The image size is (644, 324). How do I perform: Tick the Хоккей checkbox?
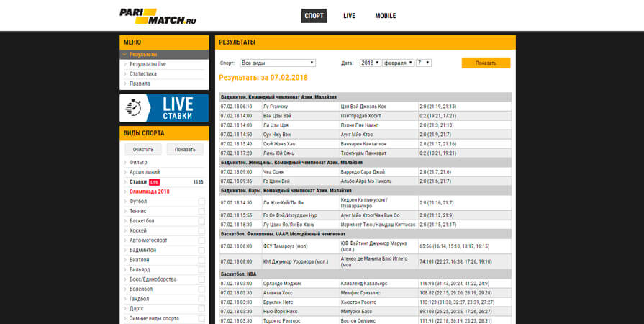(x=201, y=230)
